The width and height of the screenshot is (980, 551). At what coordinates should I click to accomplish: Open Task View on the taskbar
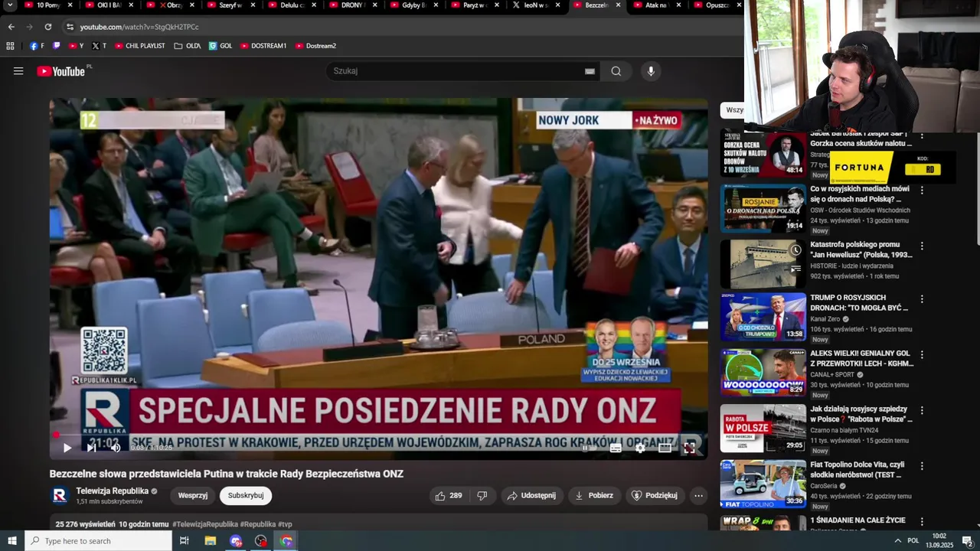[185, 541]
